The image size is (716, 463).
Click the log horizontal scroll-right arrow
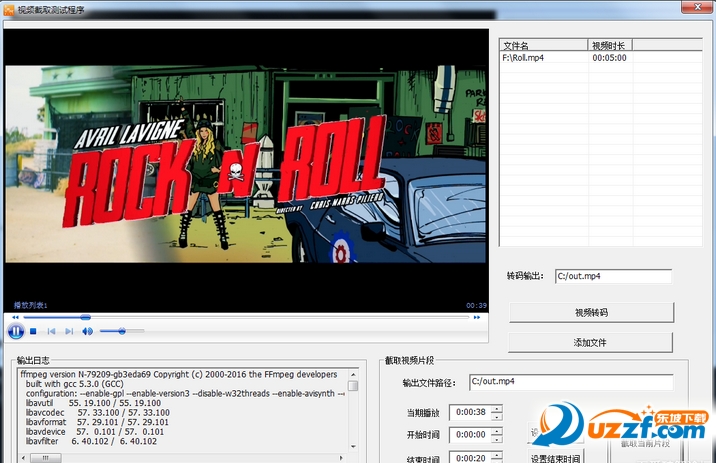point(341,458)
